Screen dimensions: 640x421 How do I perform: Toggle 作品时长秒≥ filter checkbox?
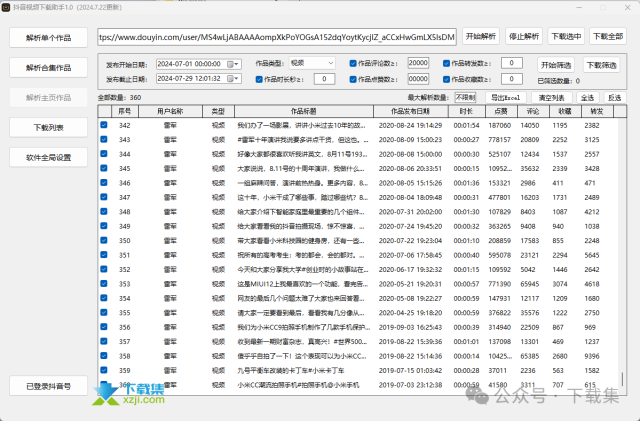[259, 79]
